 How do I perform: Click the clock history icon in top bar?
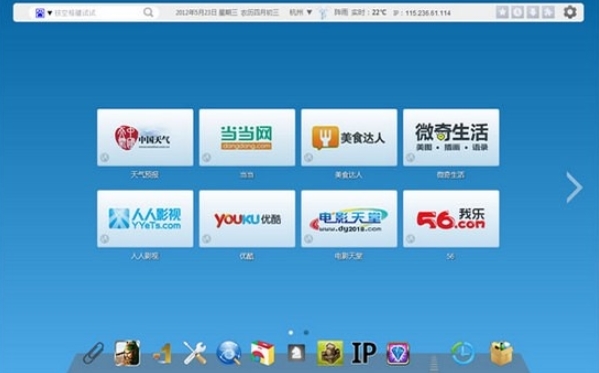point(518,12)
